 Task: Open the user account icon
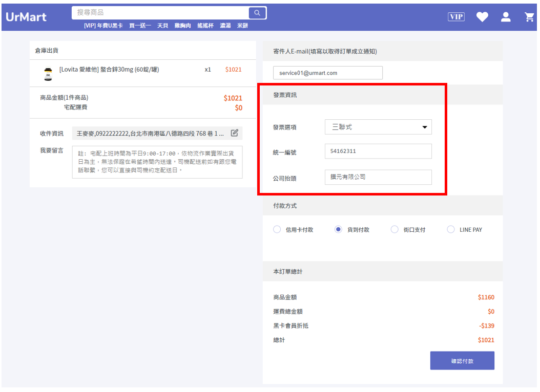tap(506, 17)
